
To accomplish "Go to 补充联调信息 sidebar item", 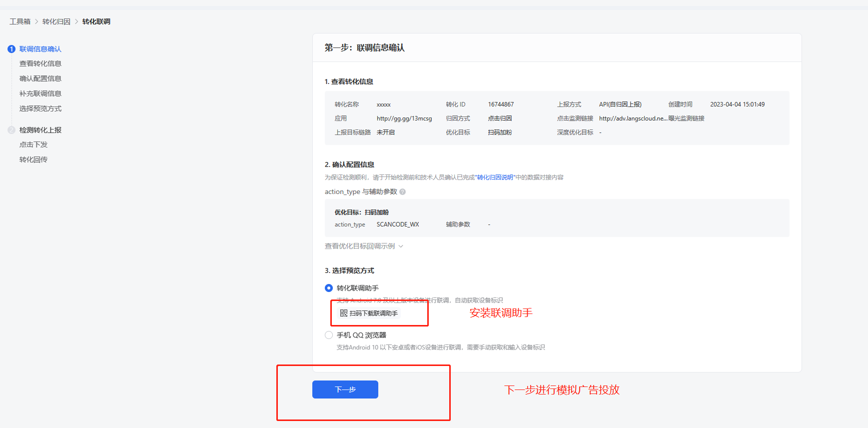I will (x=40, y=93).
